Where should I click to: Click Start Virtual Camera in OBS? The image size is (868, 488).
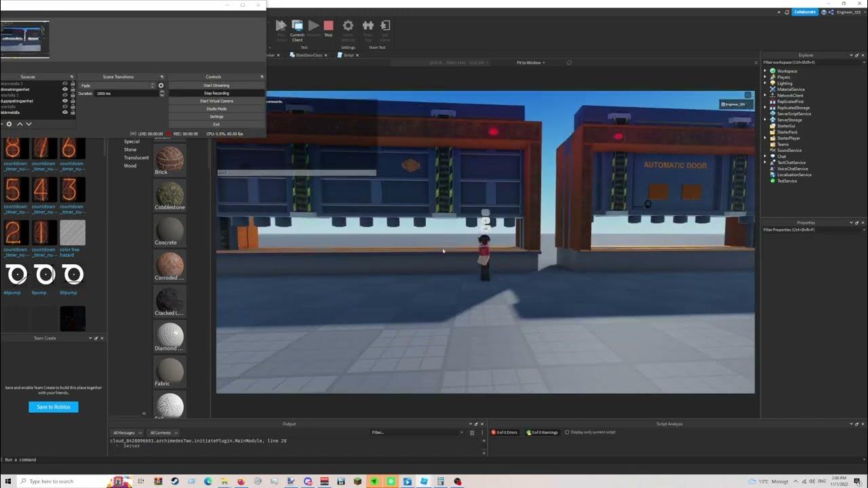(216, 101)
